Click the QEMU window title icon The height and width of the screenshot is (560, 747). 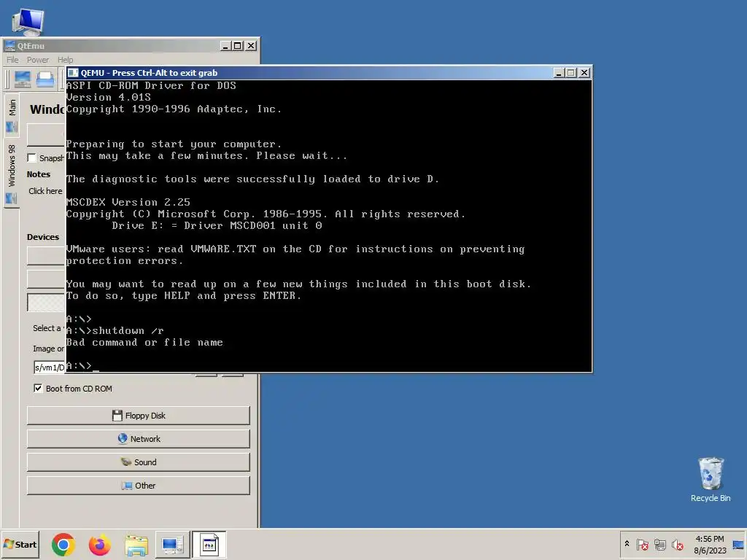point(73,72)
